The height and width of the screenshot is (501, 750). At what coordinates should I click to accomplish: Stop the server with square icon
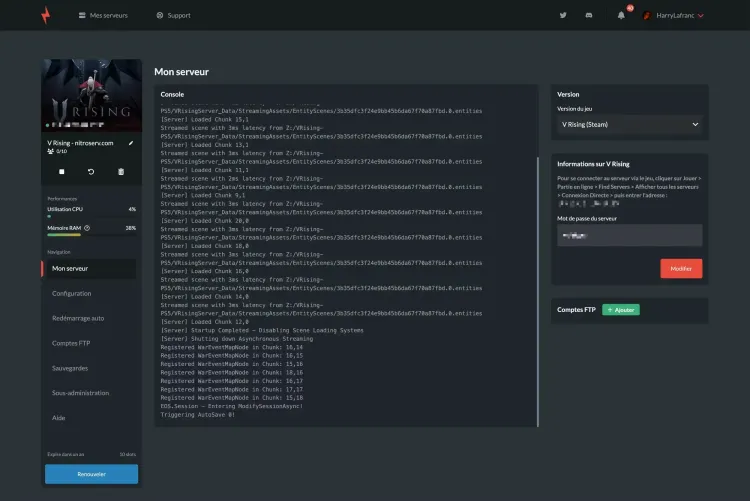(61, 171)
